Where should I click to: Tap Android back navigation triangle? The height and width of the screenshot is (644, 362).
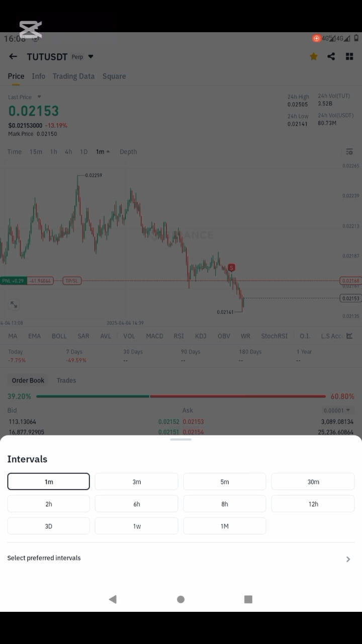tap(113, 599)
